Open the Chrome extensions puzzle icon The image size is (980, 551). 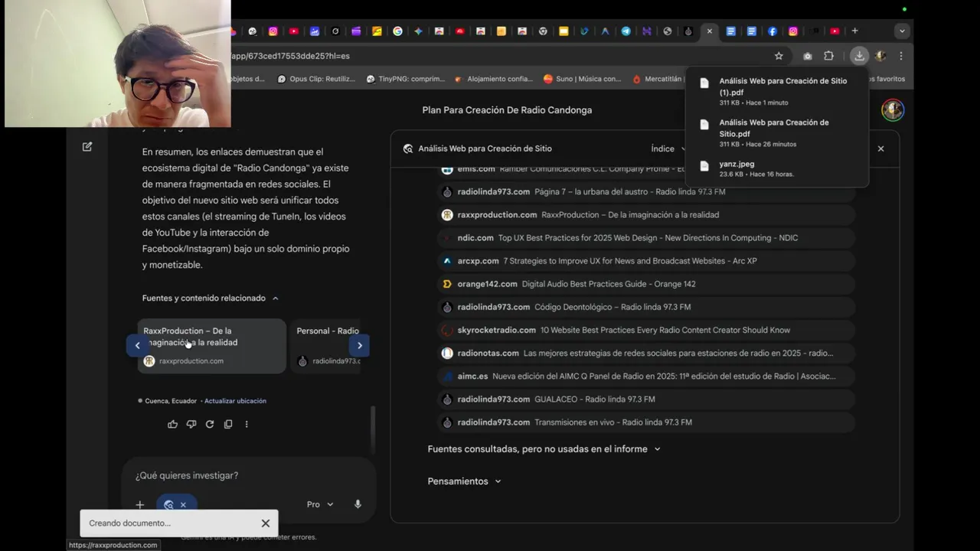(x=828, y=56)
